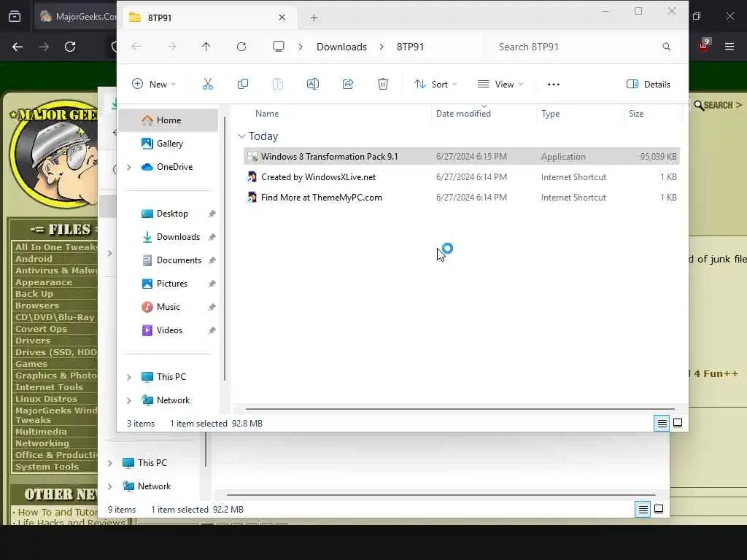
Task: Click 8TP91 in the address breadcrumb
Action: pyautogui.click(x=410, y=47)
